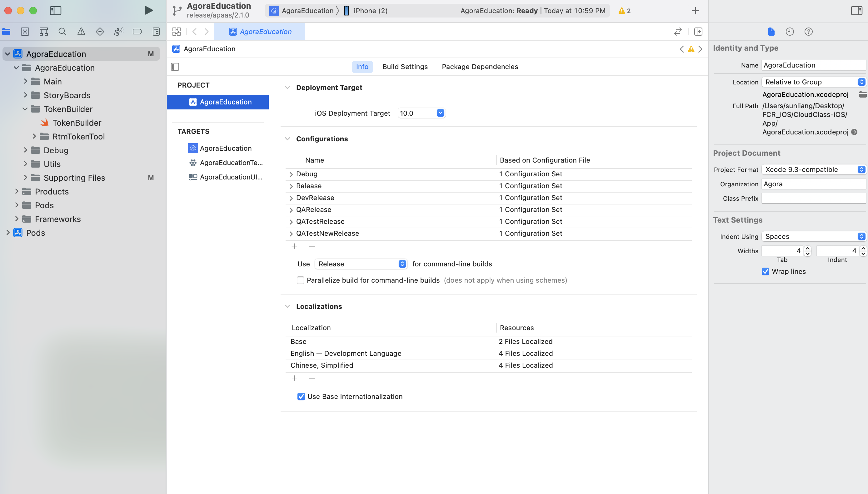
Task: Select the AgoraEducationTe... target
Action: [225, 163]
